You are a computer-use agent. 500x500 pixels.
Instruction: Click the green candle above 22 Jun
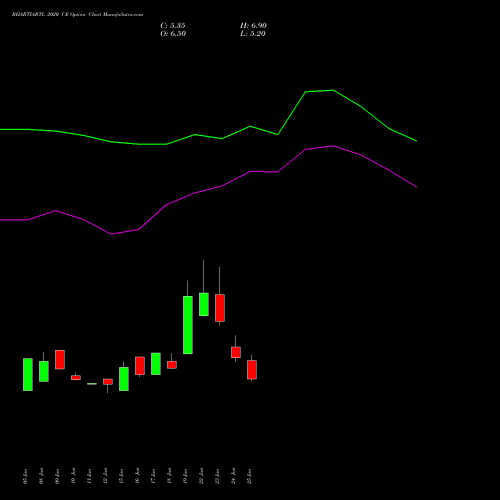[x=204, y=304]
